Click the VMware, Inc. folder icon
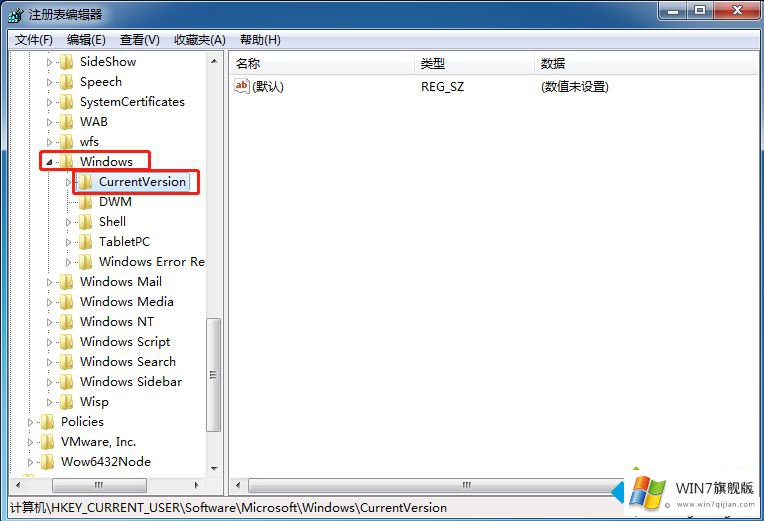 47,442
